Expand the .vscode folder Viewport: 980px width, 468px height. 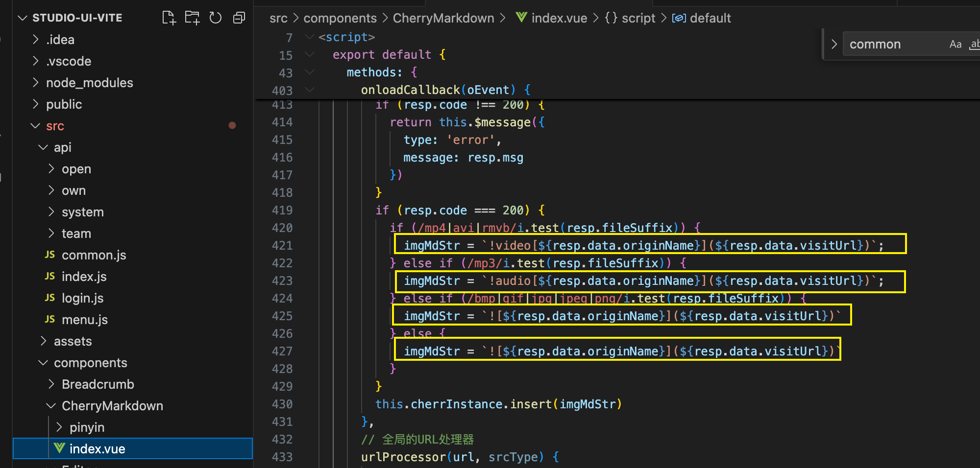point(35,61)
